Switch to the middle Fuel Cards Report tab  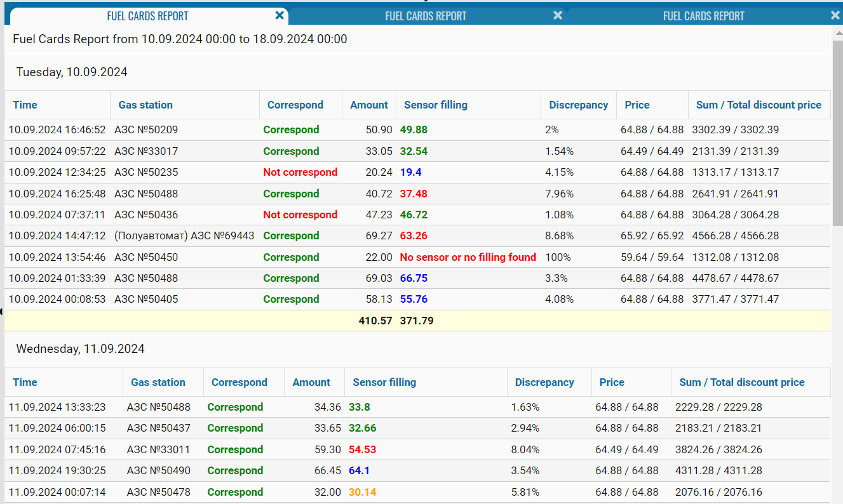[x=425, y=16]
